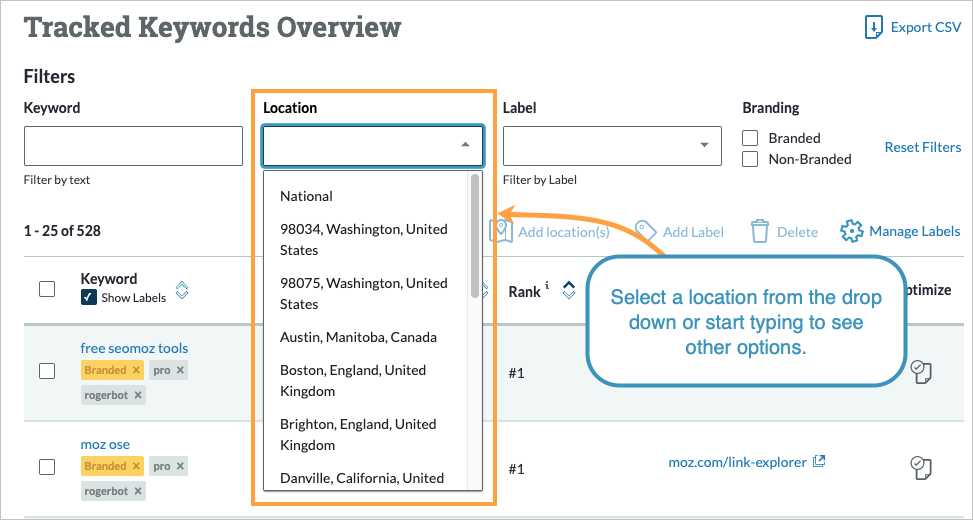Open moz.com/link-explorer external link icon
This screenshot has height=520, width=973.
click(x=819, y=462)
